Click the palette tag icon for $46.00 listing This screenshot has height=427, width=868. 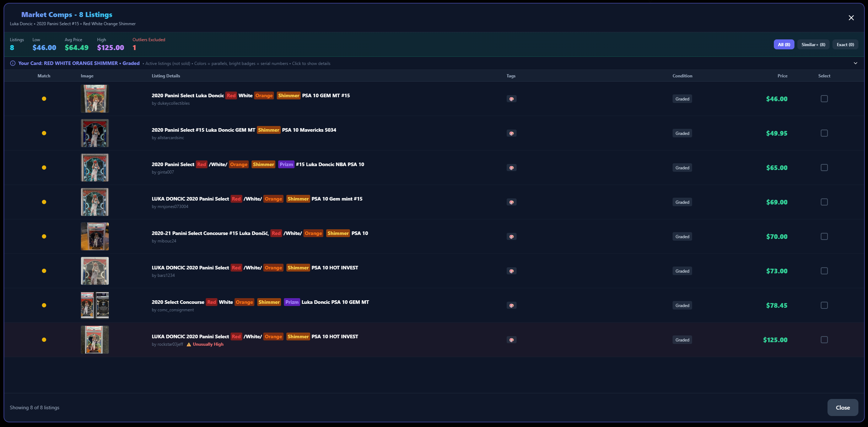click(x=511, y=99)
